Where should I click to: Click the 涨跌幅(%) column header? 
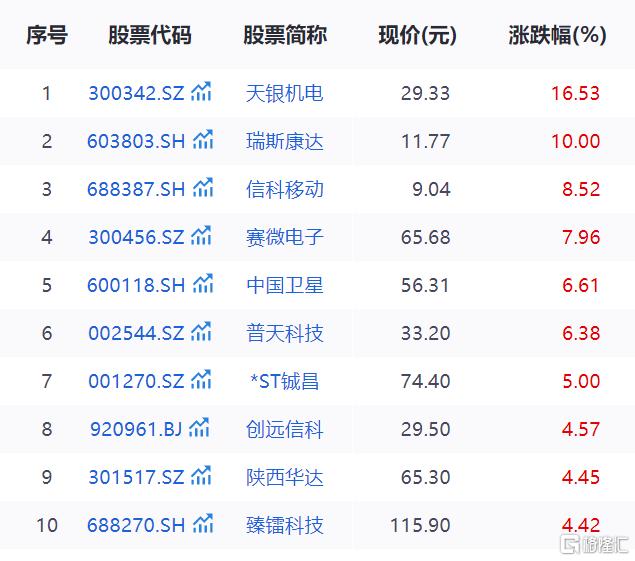coord(558,35)
